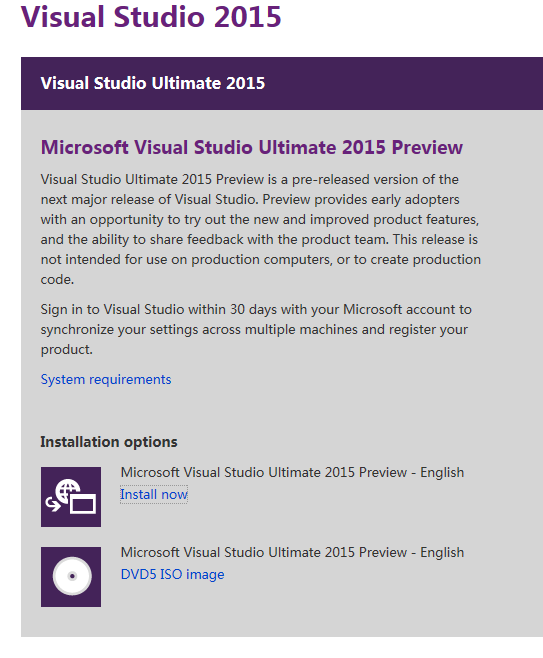Click the web installer globe icon
This screenshot has width=543, height=658.
tap(71, 497)
